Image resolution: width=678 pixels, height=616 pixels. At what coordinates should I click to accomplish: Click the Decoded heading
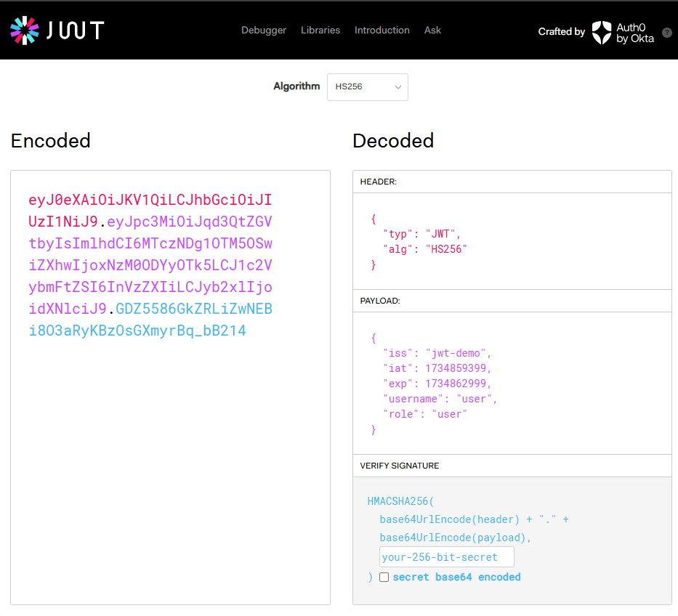click(393, 141)
